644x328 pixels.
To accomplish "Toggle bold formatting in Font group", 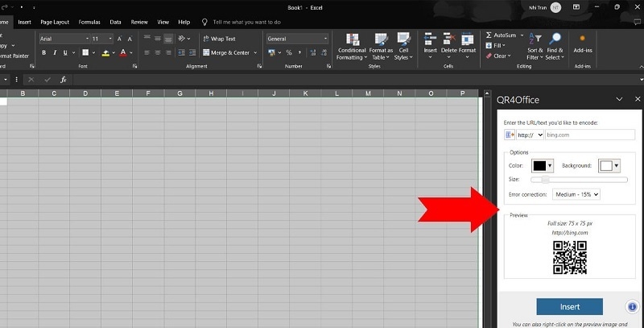I will (x=44, y=53).
